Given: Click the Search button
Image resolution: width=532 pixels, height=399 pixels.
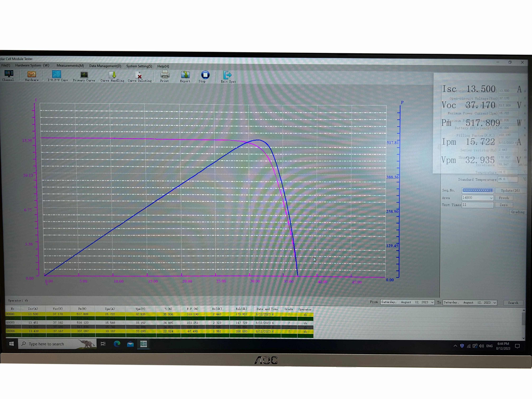Looking at the screenshot, I should coord(513,303).
